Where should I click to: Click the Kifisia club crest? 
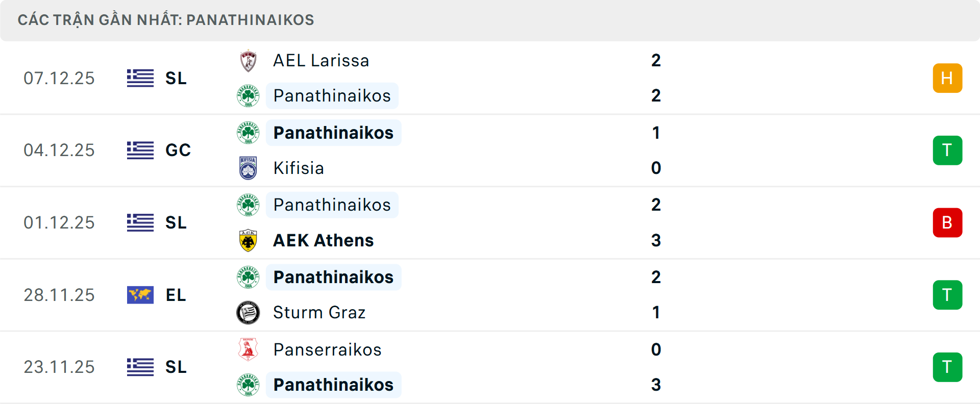pyautogui.click(x=248, y=168)
